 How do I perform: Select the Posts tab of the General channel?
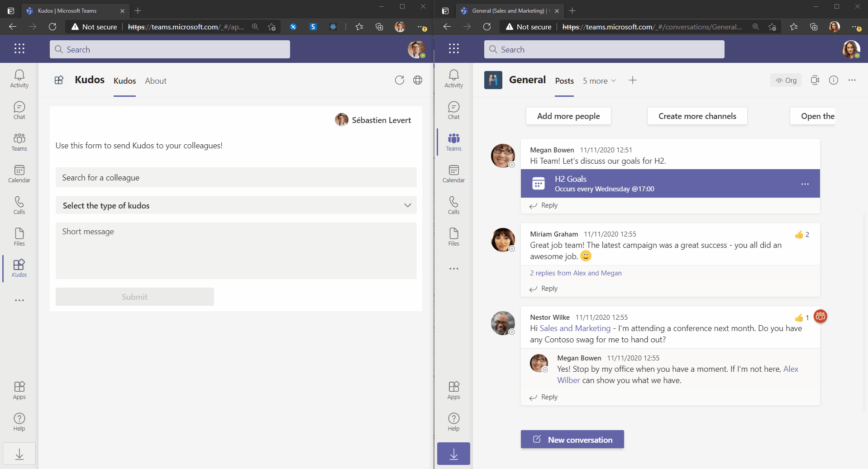564,81
